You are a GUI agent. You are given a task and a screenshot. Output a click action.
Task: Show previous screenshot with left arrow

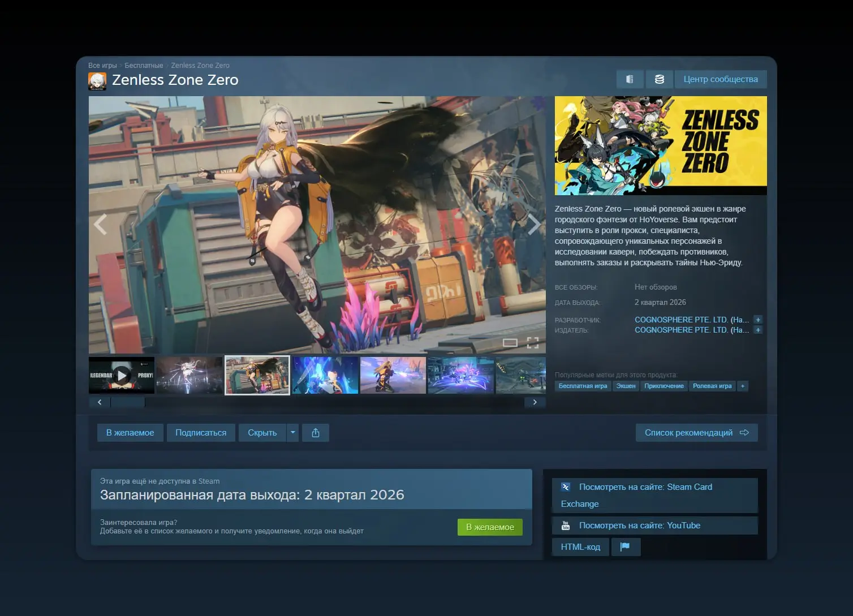[x=101, y=225]
